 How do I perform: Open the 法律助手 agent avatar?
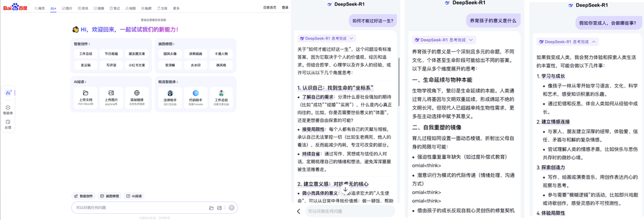pyautogui.click(x=170, y=93)
